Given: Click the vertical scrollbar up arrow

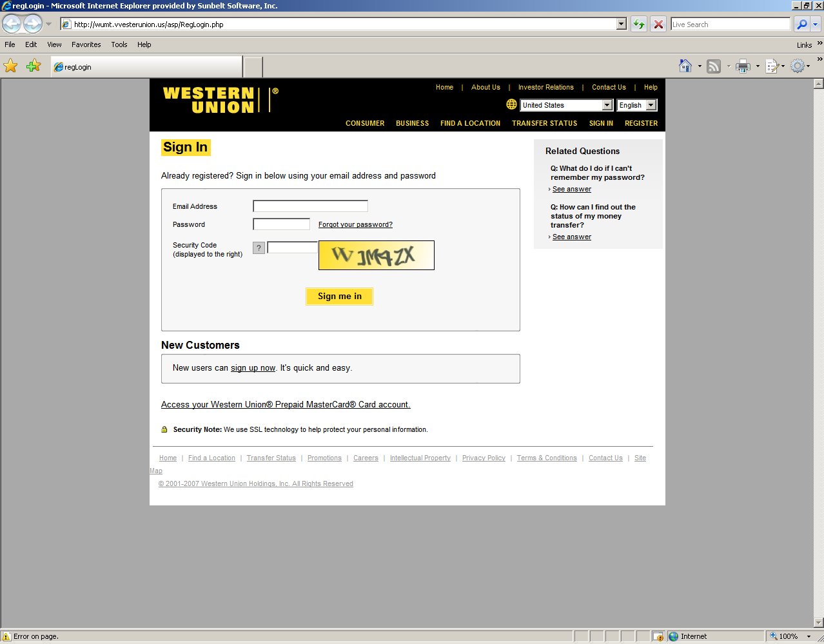Looking at the screenshot, I should (819, 84).
